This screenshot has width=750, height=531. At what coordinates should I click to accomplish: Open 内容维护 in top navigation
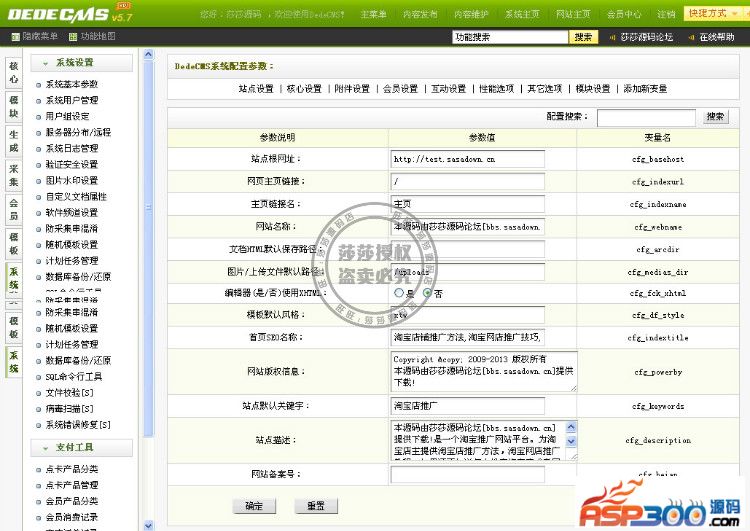coord(471,14)
